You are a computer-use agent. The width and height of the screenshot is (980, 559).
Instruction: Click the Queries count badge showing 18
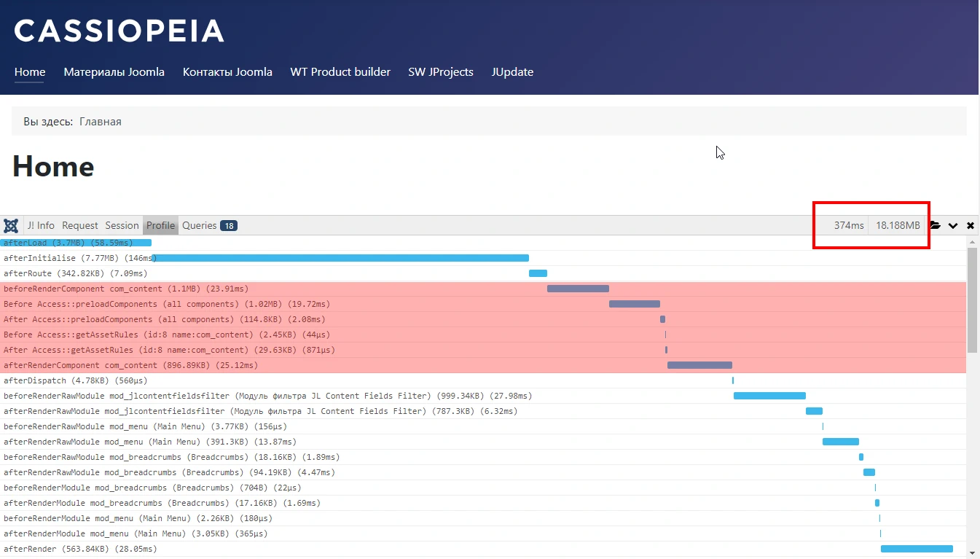click(x=230, y=225)
